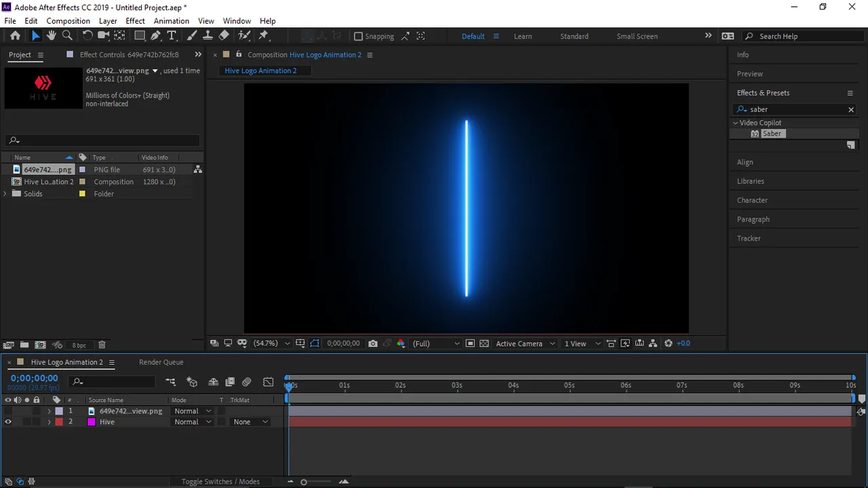Select the Rotation tool
The width and height of the screenshot is (868, 488).
(87, 36)
